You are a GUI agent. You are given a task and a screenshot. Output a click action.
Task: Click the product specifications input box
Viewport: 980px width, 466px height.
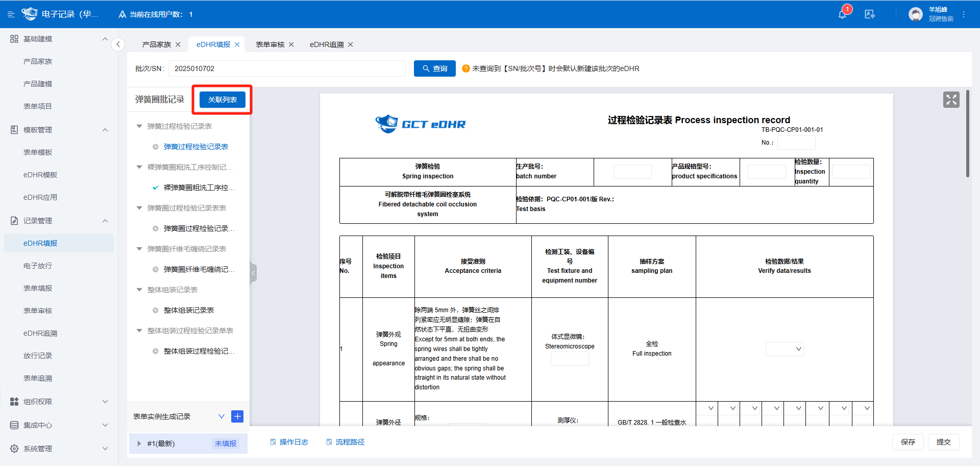pyautogui.click(x=767, y=172)
